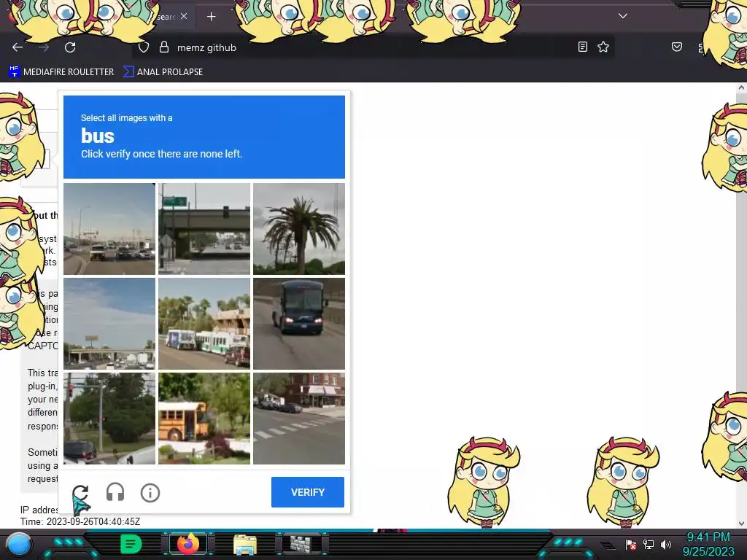Select the palm tree image tile
This screenshot has height=560, width=747.
tap(298, 229)
